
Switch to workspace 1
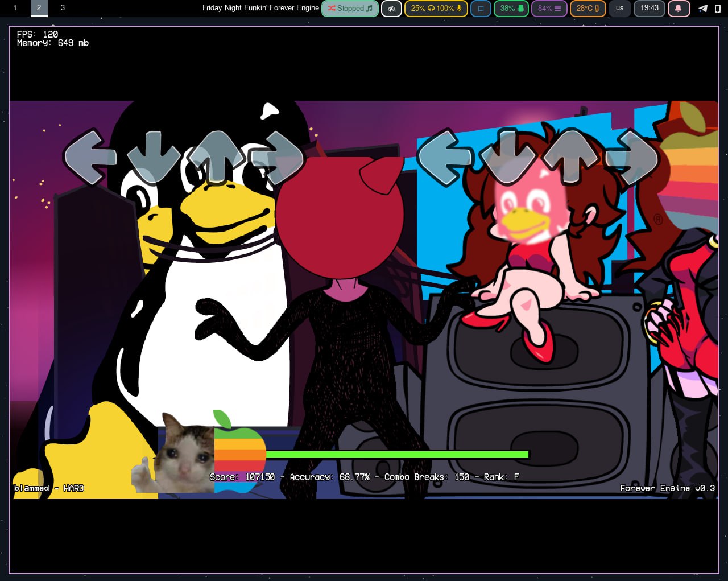pos(15,8)
